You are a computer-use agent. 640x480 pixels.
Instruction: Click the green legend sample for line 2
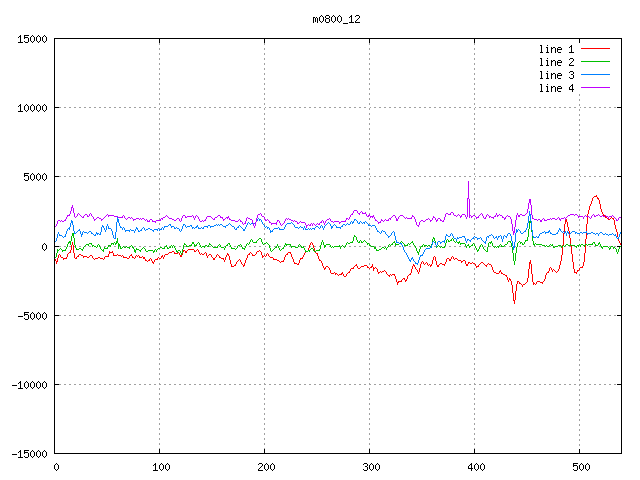point(596,62)
